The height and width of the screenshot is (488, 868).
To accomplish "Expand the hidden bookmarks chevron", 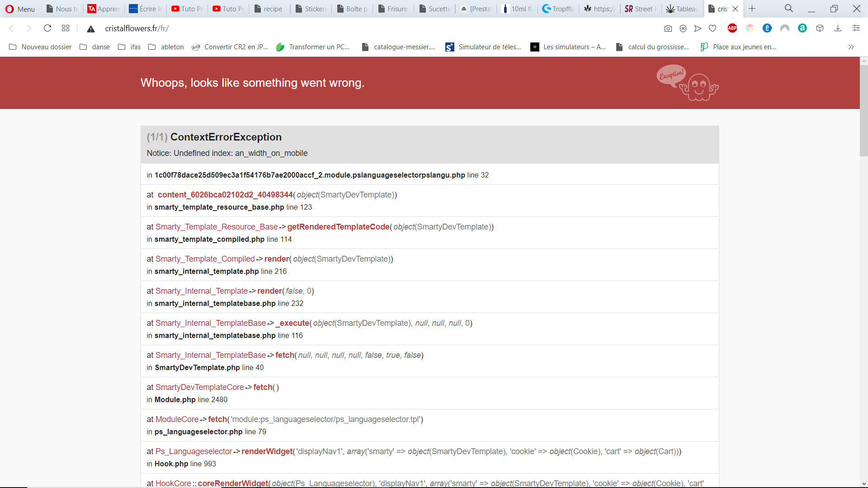I will point(851,47).
